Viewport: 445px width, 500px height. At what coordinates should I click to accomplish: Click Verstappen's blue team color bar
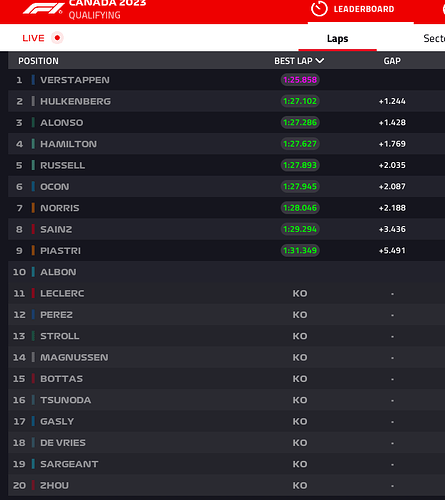[x=33, y=80]
